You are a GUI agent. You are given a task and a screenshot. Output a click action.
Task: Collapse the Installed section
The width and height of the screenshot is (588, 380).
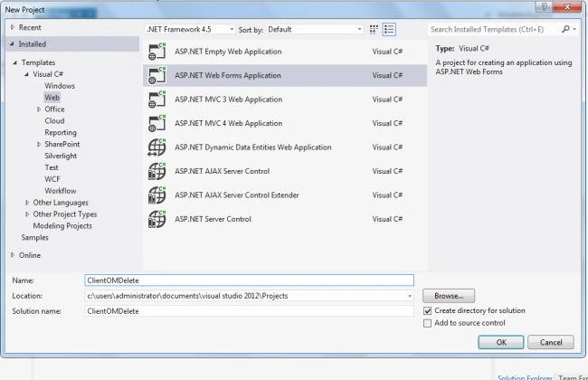(x=12, y=44)
